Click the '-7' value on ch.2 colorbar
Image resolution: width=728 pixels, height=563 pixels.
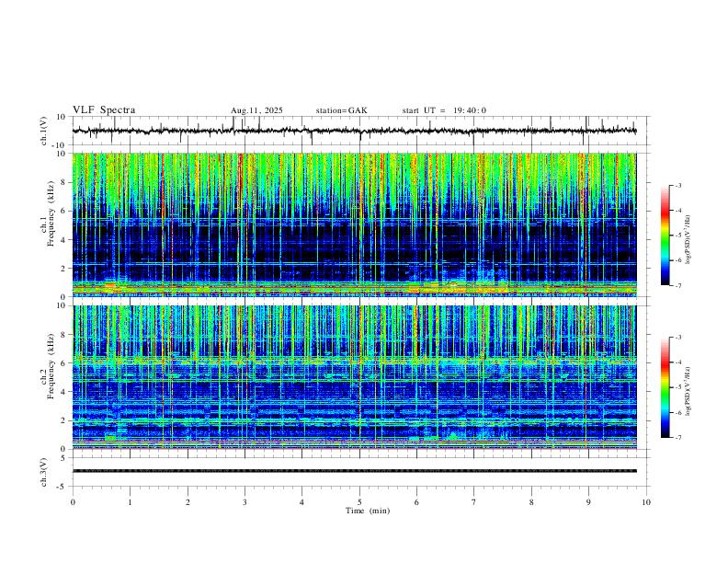point(677,437)
